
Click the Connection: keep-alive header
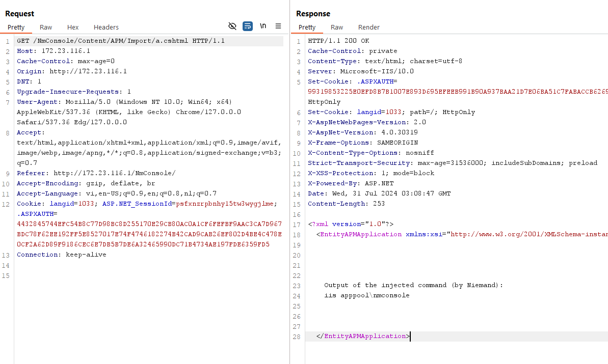pos(61,255)
